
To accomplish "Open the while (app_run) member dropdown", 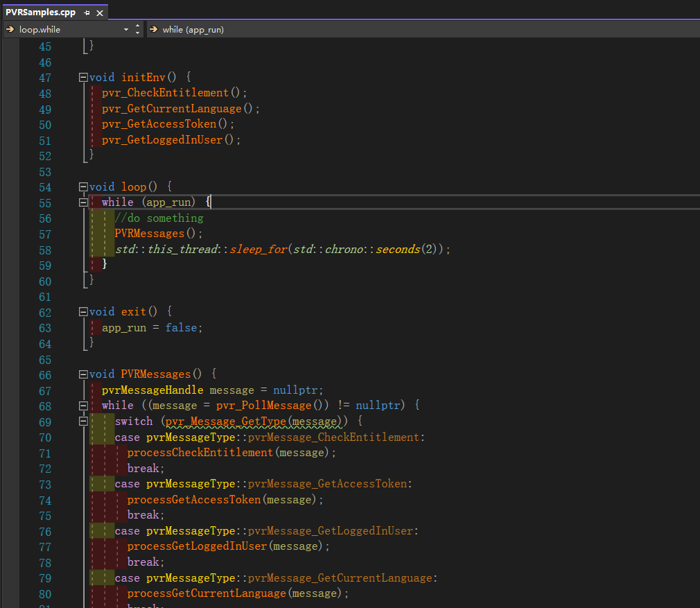I will pos(423,29).
